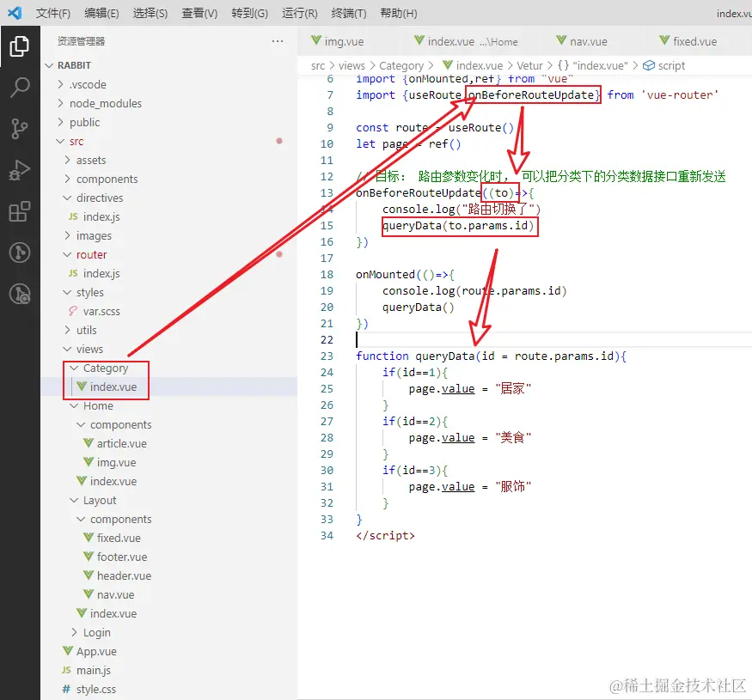This screenshot has width=752, height=700.
Task: Click the Sass icon next to var.scss
Action: click(73, 311)
